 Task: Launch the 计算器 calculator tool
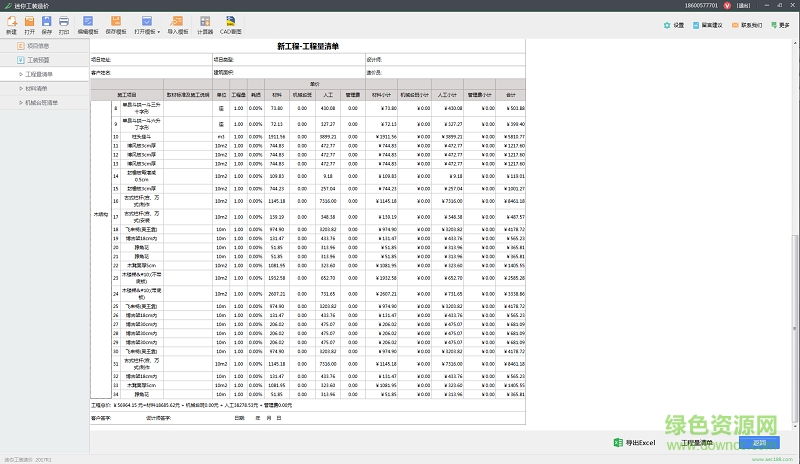(204, 24)
